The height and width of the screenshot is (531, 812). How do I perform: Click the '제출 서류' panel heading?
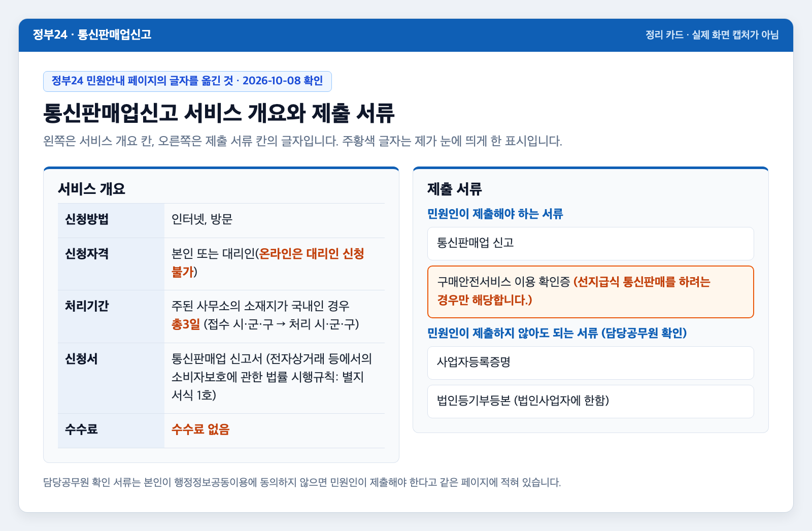coord(454,189)
